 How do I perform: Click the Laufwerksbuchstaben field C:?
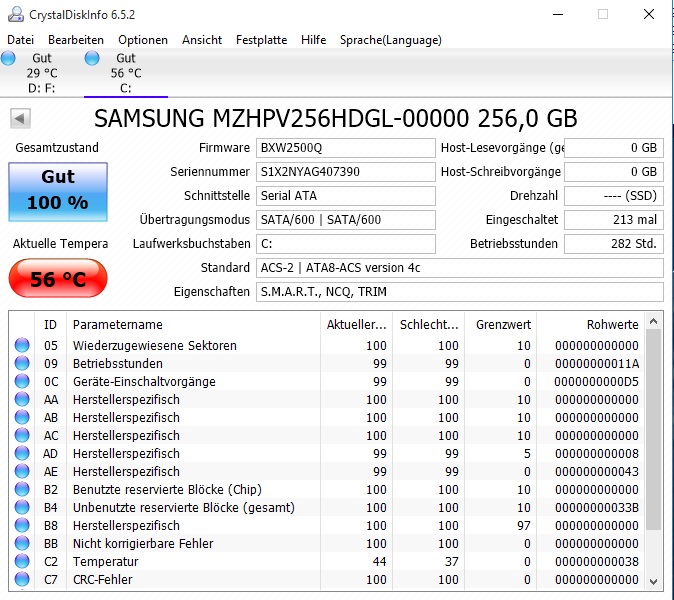346,244
